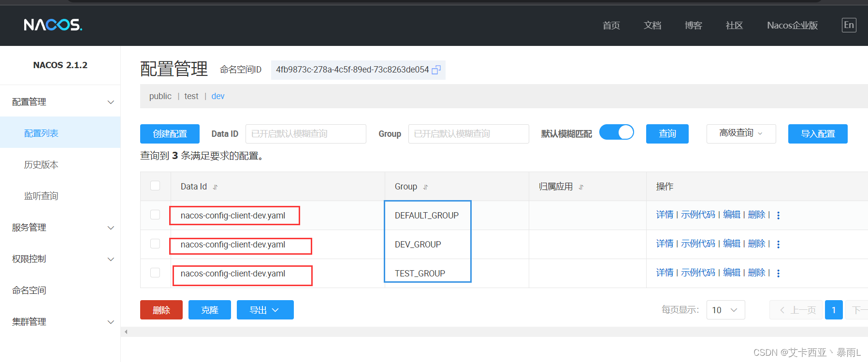Sort table by Group column
Screen dimensions: 868x362
click(x=426, y=187)
